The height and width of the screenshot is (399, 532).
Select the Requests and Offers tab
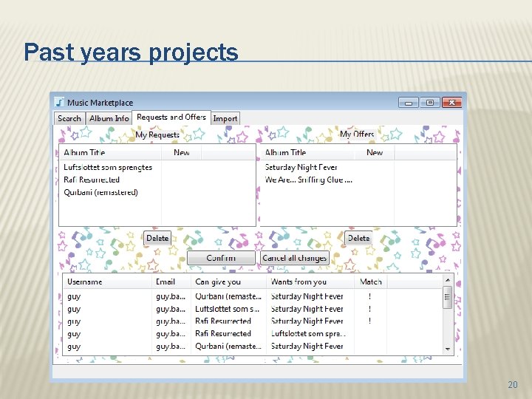click(x=171, y=117)
